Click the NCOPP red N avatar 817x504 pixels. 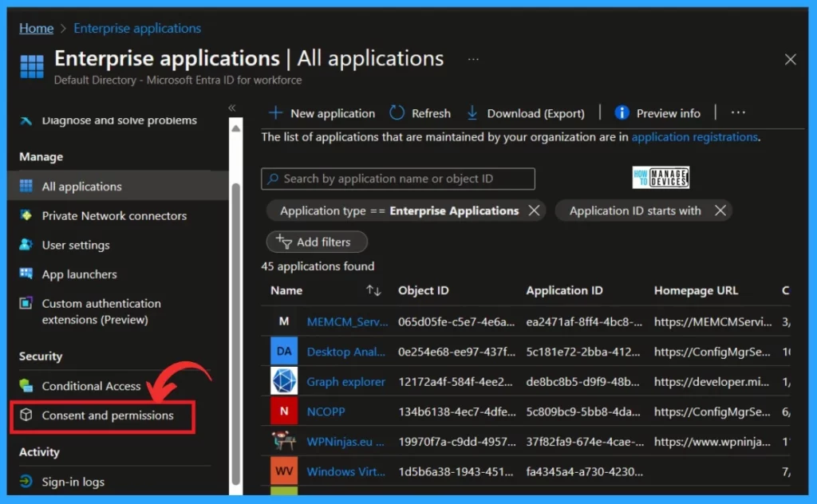(284, 411)
